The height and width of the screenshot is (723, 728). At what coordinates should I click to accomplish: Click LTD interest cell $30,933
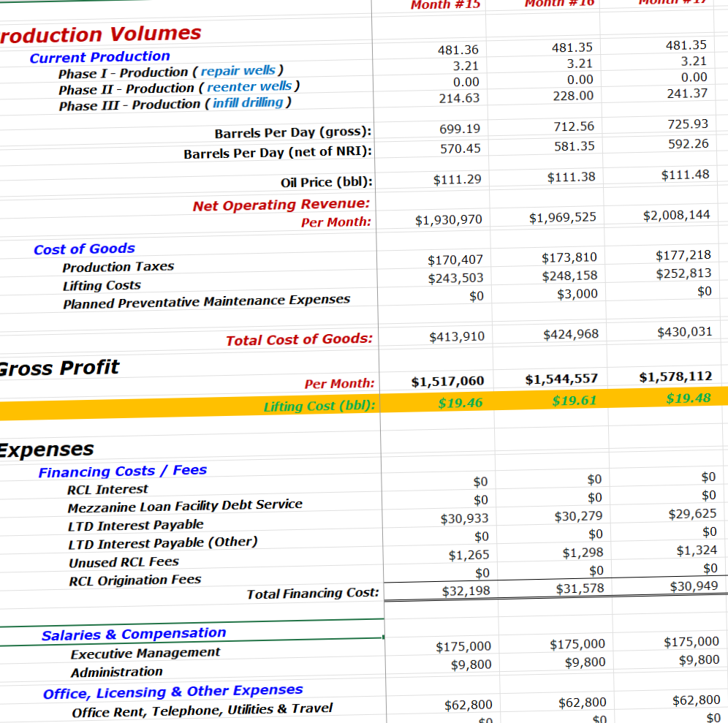click(465, 518)
